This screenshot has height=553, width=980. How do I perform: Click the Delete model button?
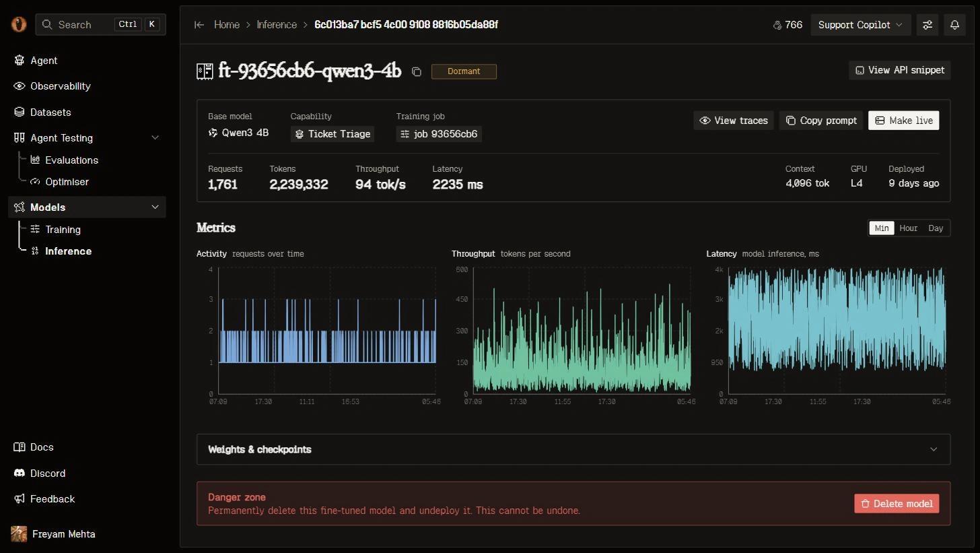pos(897,504)
